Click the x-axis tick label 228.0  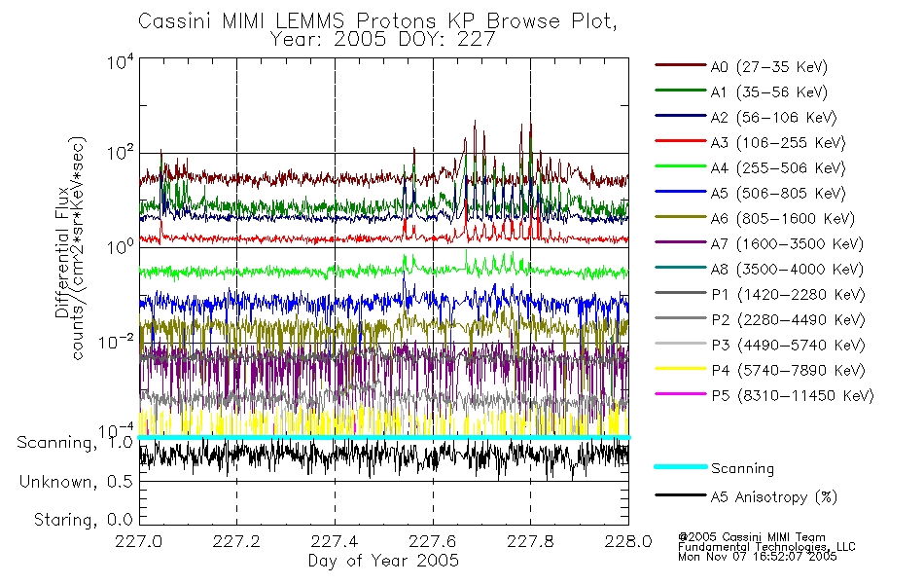628,541
